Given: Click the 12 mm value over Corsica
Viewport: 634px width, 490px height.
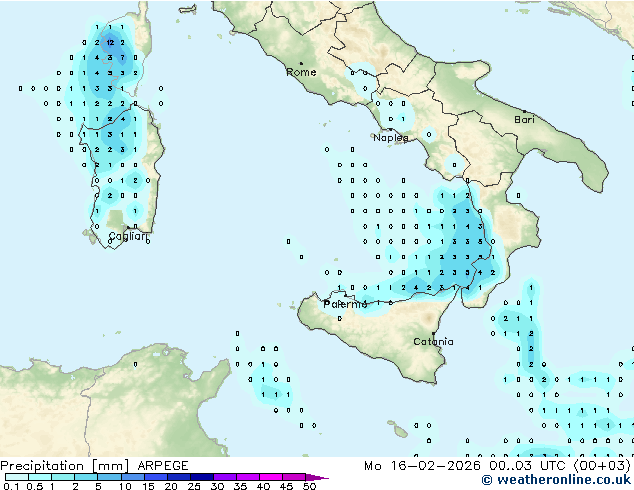Looking at the screenshot, I should point(110,42).
